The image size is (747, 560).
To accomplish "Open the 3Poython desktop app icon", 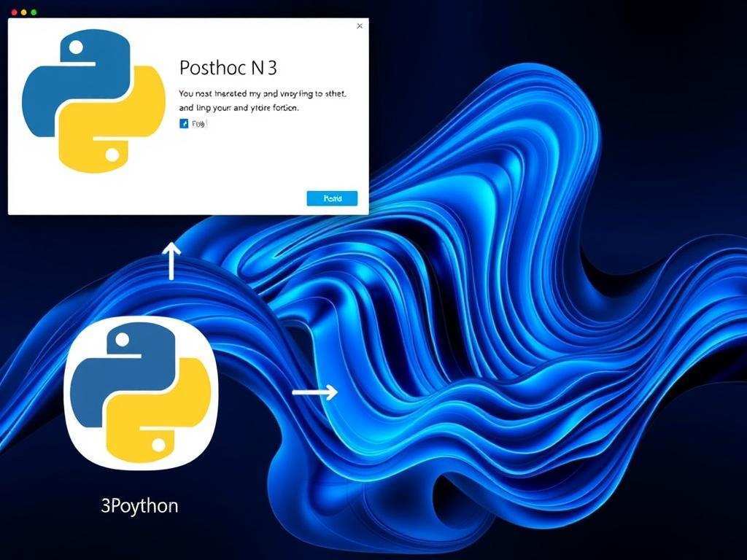I will (x=141, y=393).
